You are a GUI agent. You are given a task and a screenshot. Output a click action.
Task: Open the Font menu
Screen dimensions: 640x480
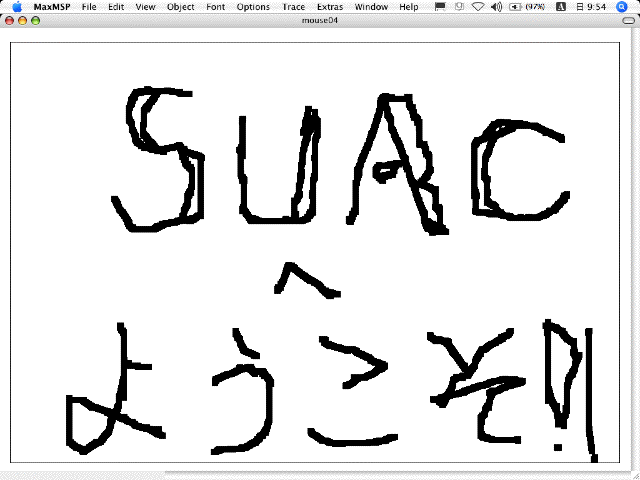(216, 7)
